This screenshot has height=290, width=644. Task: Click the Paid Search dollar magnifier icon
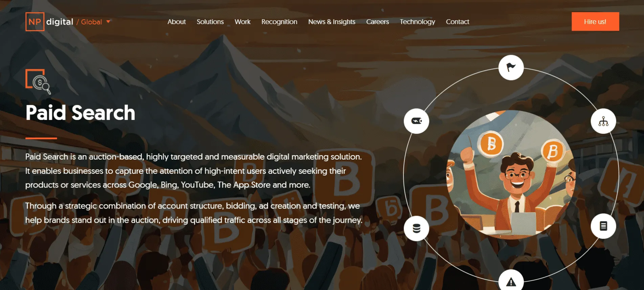click(x=38, y=81)
